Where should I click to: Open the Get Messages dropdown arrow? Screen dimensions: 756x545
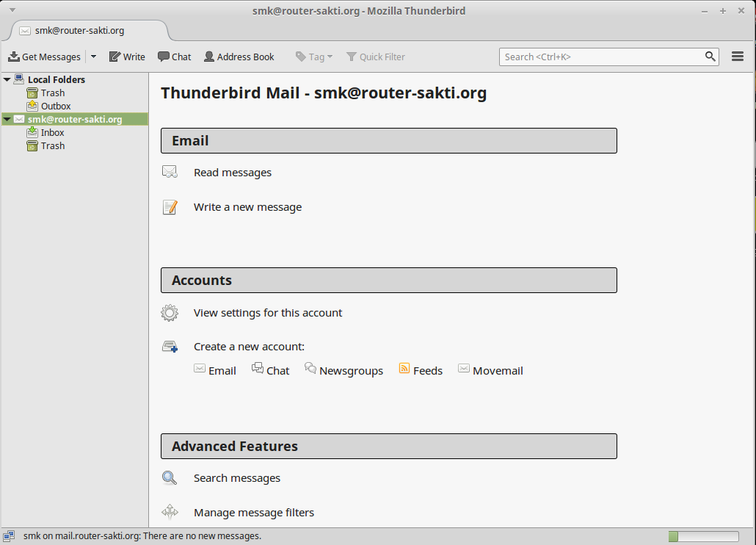point(93,57)
